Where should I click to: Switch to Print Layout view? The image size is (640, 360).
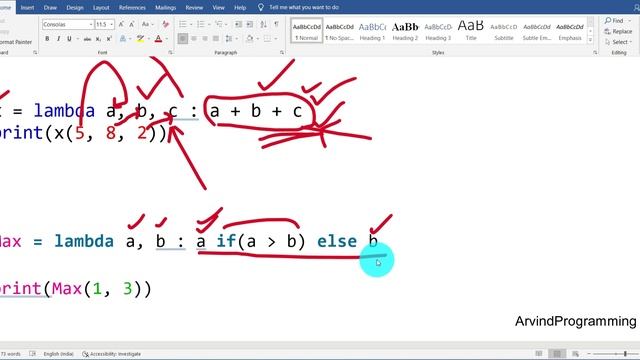coord(557,353)
